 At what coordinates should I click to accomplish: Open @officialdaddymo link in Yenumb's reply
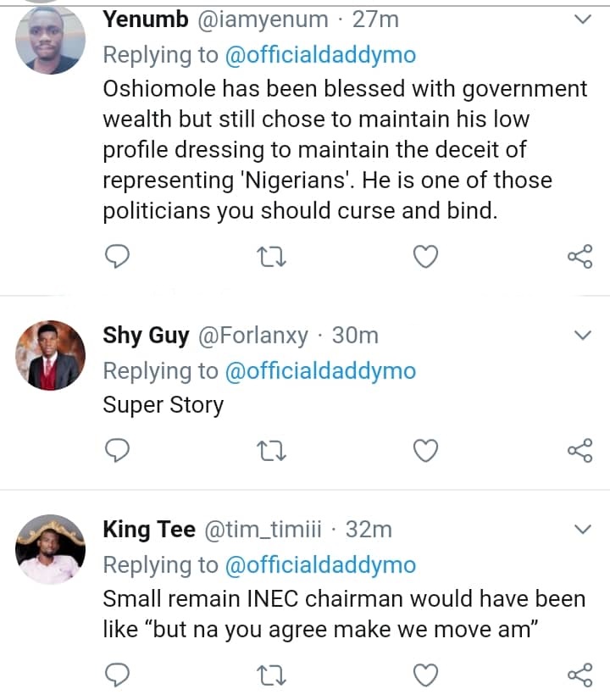click(x=319, y=55)
